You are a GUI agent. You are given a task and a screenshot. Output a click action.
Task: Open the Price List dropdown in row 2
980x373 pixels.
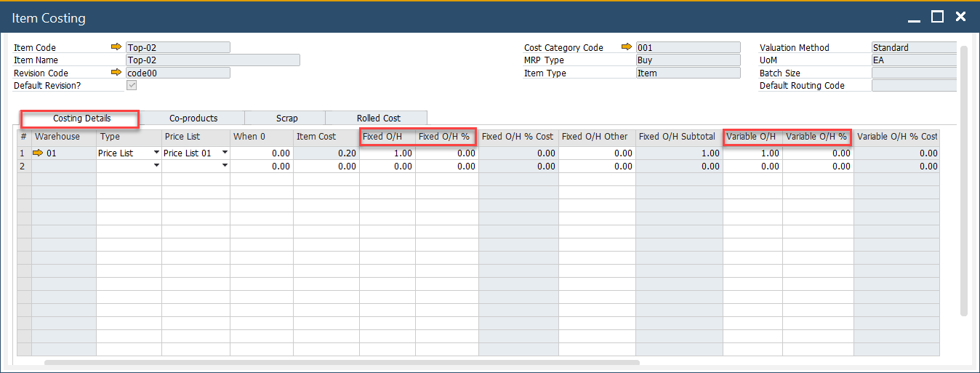[x=225, y=166]
